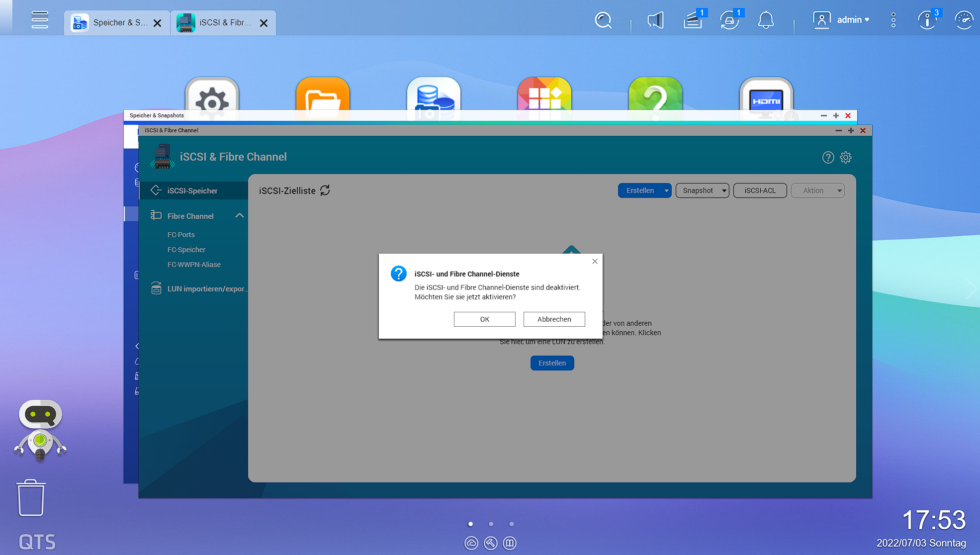
Task: Go to second desktop page dot
Action: tap(491, 524)
